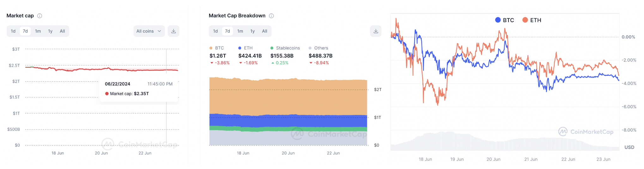Select 1m range in Market cap chart
The image size is (644, 169).
click(38, 31)
